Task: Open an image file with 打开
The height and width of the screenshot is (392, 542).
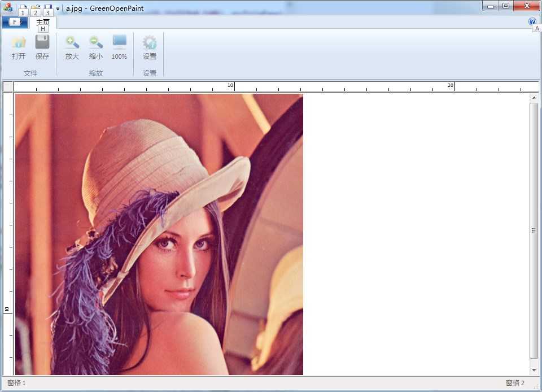Action: click(19, 48)
